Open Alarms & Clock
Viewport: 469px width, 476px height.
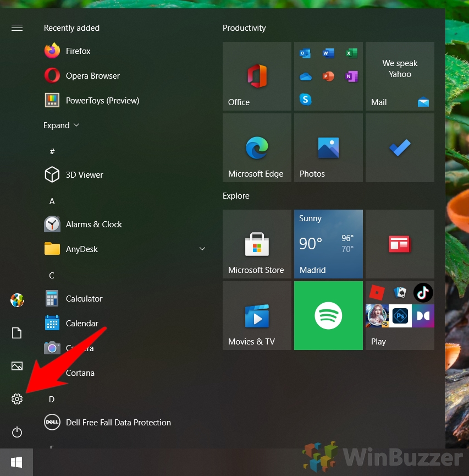(83, 225)
